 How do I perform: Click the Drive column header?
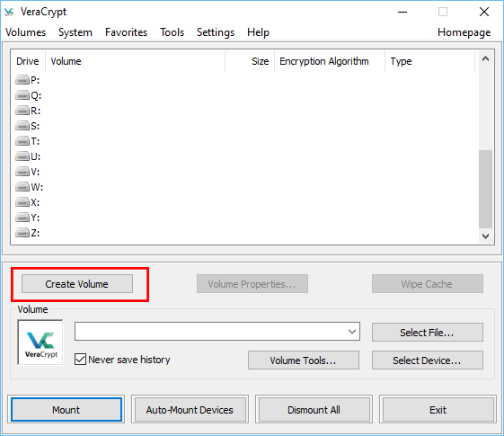tap(28, 61)
